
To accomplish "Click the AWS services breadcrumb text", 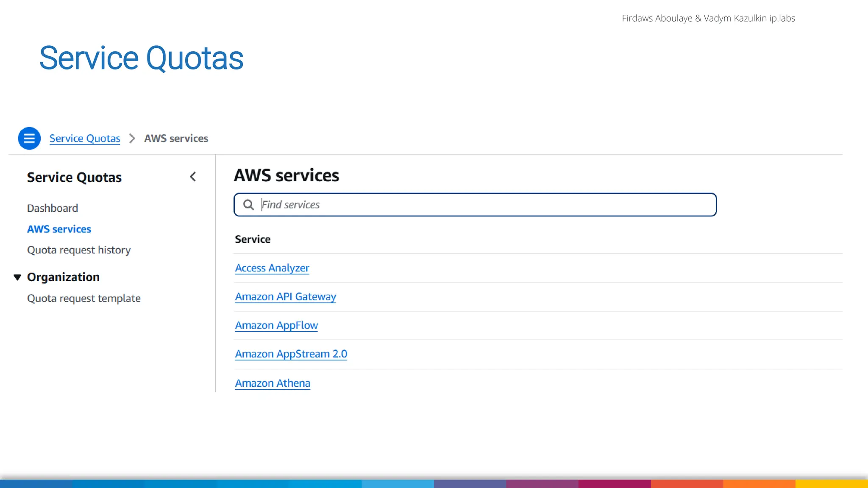I will pyautogui.click(x=176, y=139).
